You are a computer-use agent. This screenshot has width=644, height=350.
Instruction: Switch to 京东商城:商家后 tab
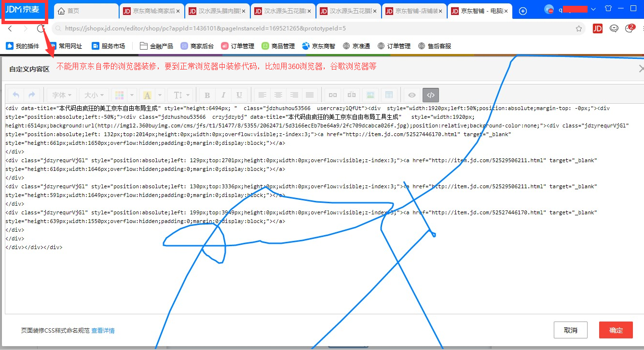[x=151, y=11]
